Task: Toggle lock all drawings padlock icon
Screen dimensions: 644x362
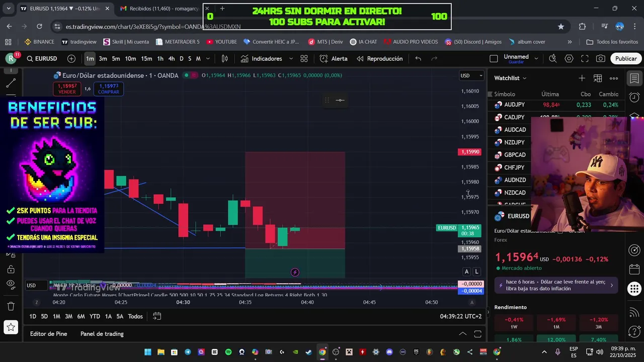Action: pos(11,269)
